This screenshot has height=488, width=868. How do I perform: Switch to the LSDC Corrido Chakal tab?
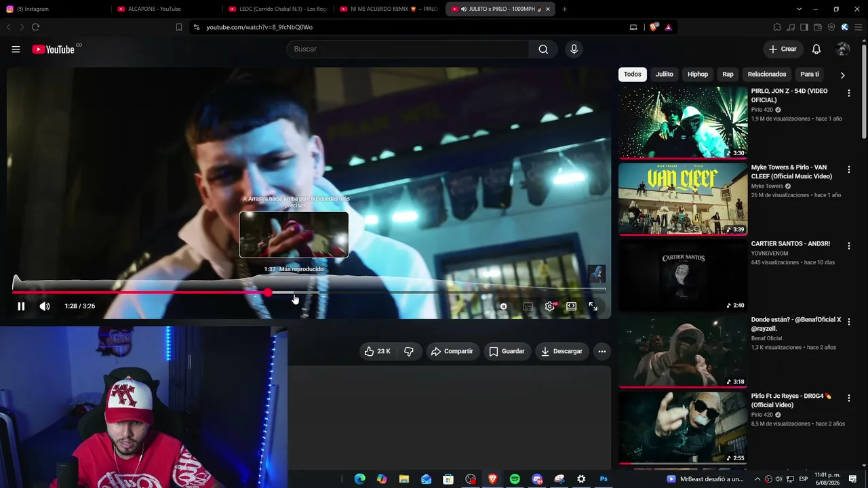click(x=279, y=9)
